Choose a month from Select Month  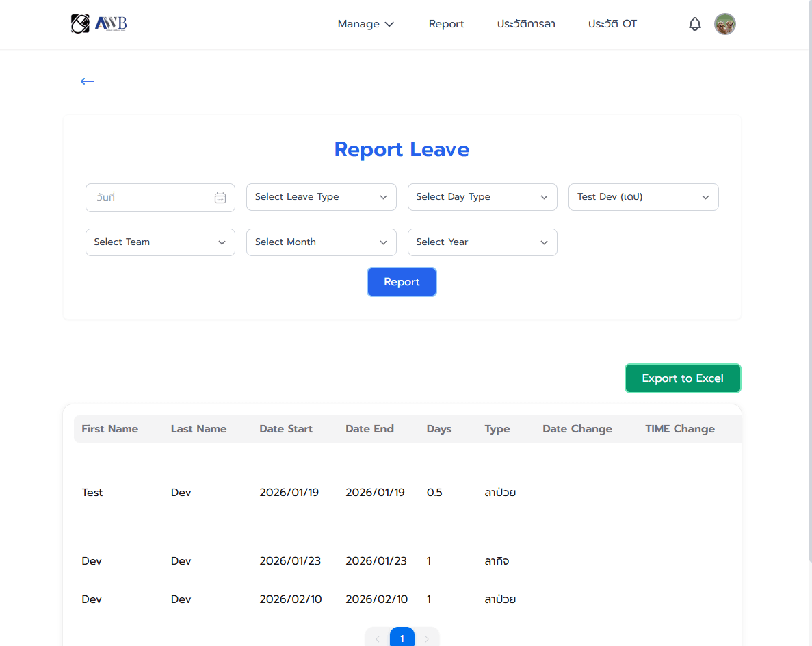click(321, 242)
